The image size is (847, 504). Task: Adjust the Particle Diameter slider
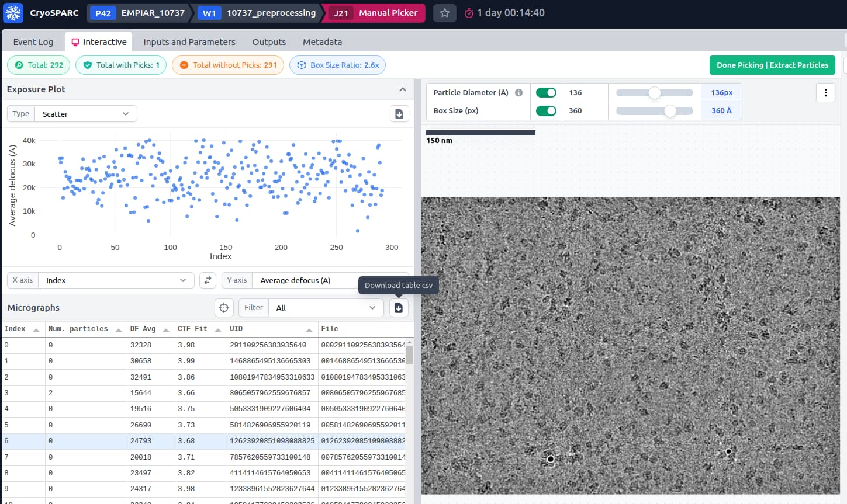coord(655,92)
